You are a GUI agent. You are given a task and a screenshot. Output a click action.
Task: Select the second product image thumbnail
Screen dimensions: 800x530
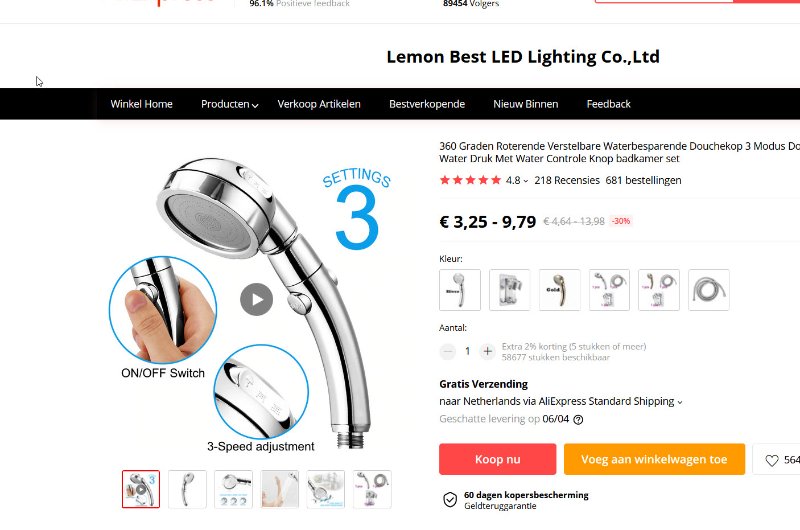pos(187,489)
